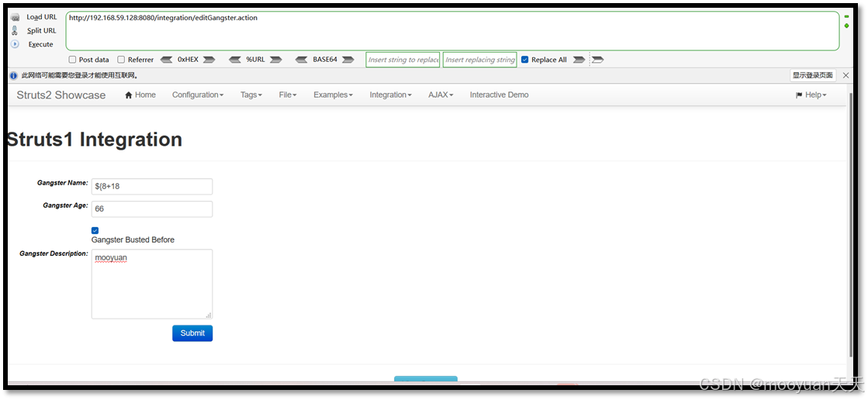The width and height of the screenshot is (868, 400).
Task: Enable the Post data checkbox
Action: 72,60
